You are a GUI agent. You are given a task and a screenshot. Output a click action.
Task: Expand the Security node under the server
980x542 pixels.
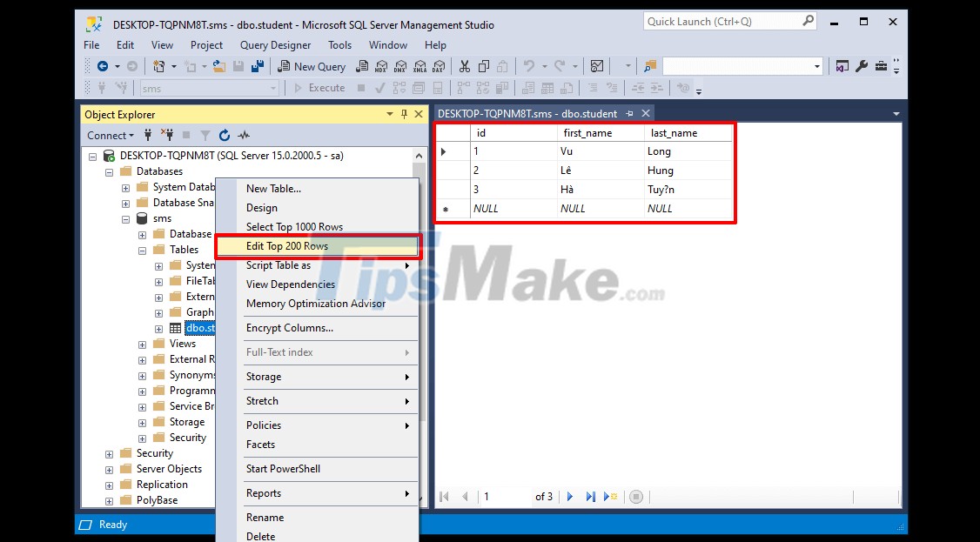109,452
